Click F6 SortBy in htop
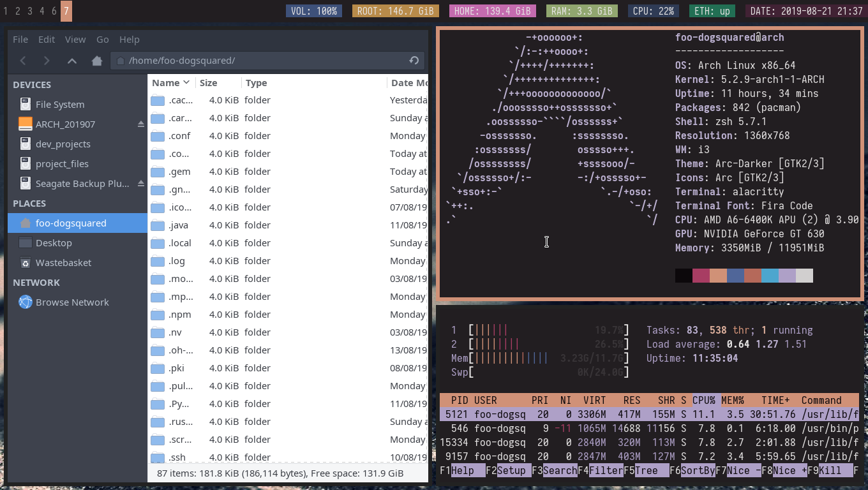Image resolution: width=868 pixels, height=490 pixels. [692, 471]
